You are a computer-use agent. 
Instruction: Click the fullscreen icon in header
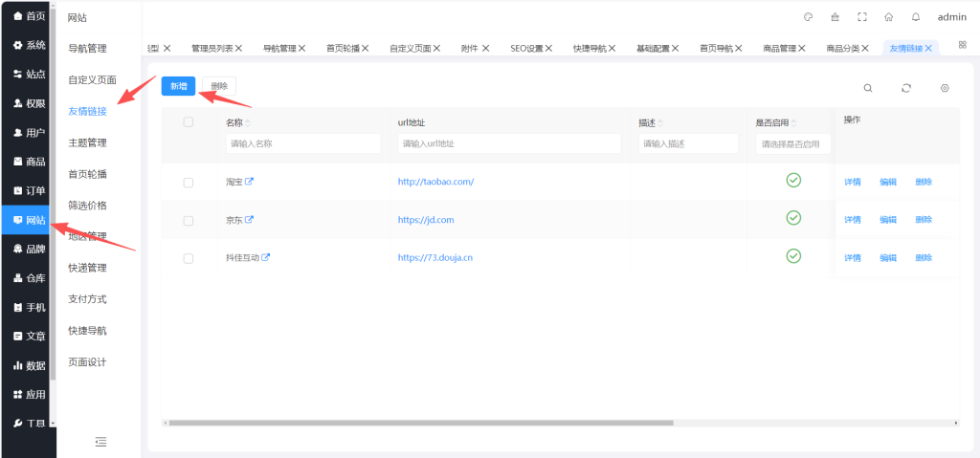(862, 17)
